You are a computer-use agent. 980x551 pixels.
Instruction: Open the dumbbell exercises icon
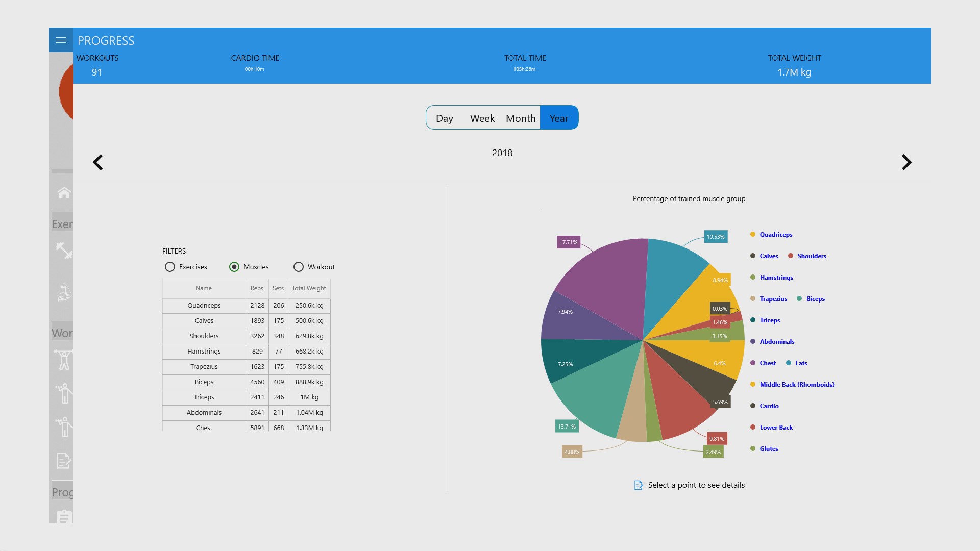(x=64, y=250)
